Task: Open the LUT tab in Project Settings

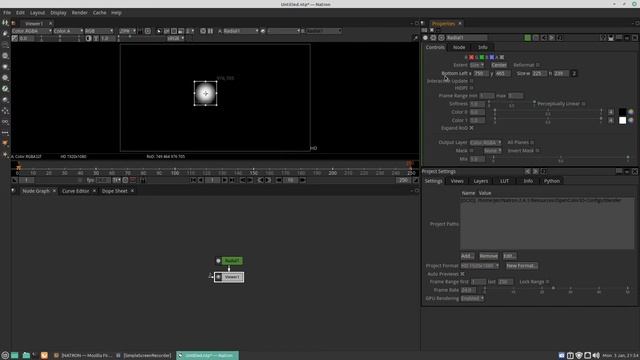Action: (504, 181)
